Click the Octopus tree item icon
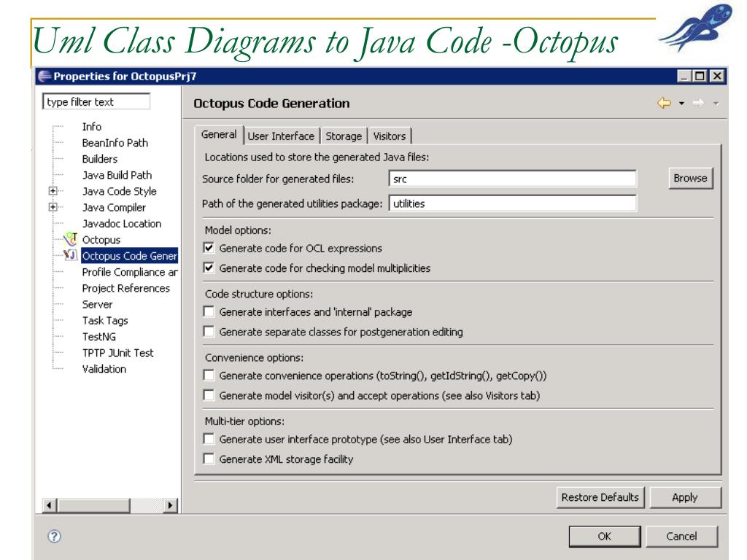 click(x=71, y=239)
